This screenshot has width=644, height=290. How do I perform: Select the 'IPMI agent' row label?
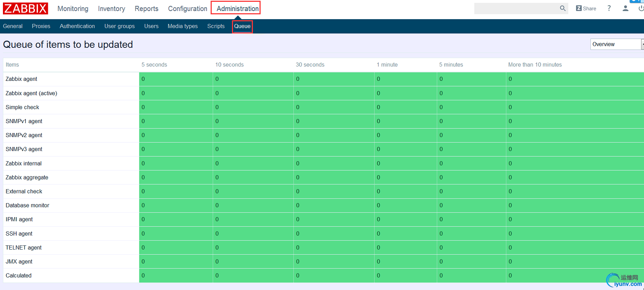(x=19, y=219)
